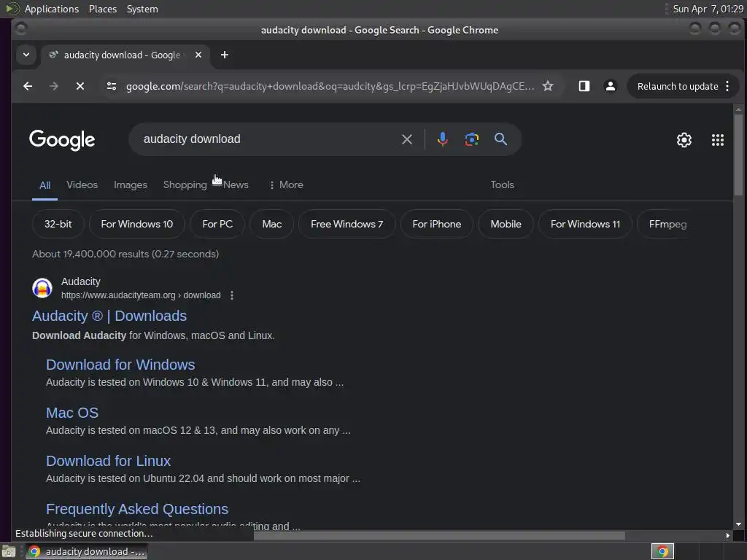Open the Download for Linux link
This screenshot has width=747, height=560.
click(x=108, y=461)
